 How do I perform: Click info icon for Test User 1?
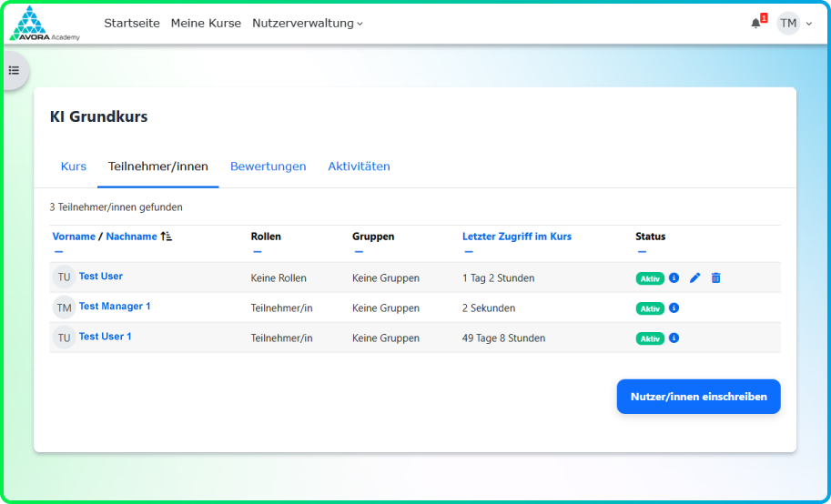(674, 338)
